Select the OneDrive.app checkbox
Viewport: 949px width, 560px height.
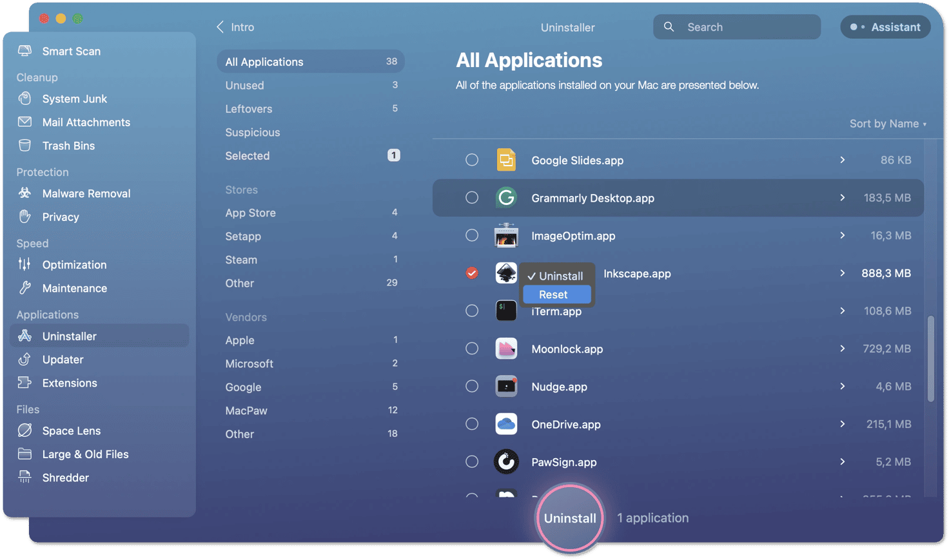(472, 424)
